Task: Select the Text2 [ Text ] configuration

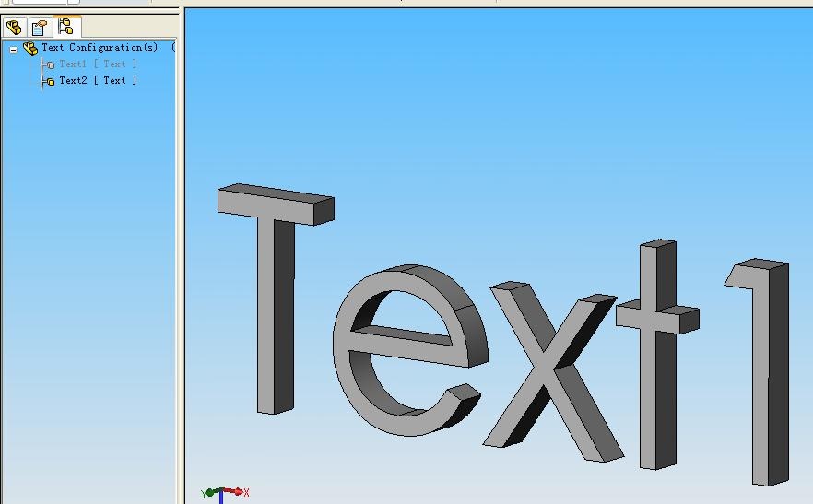Action: pyautogui.click(x=98, y=80)
